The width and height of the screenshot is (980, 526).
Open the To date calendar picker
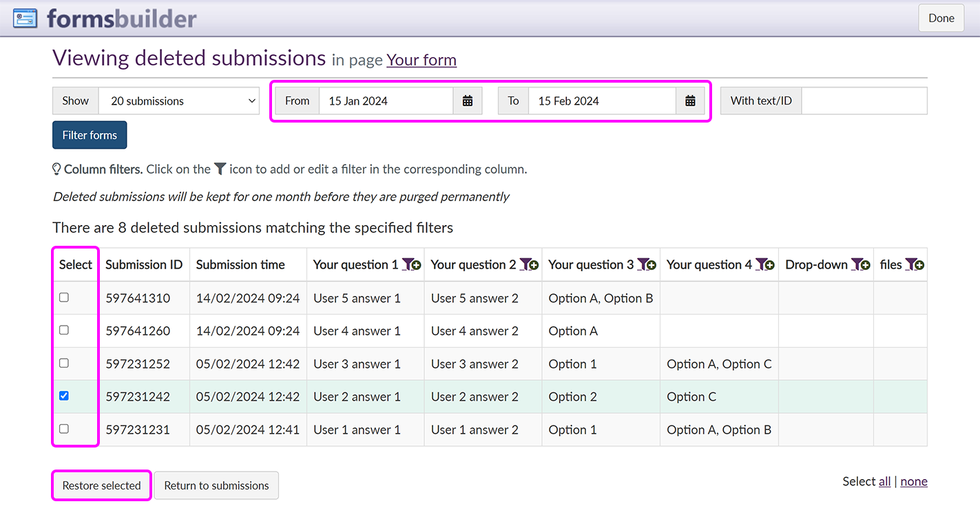coord(690,101)
